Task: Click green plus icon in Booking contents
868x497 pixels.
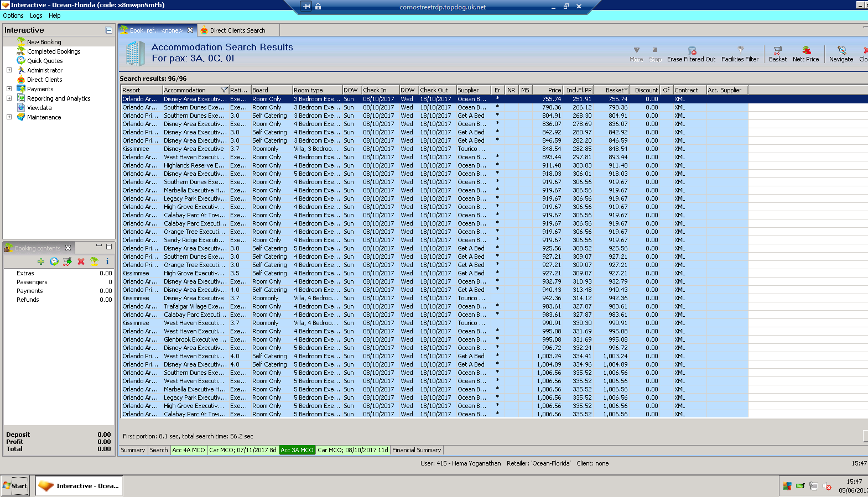Action: tap(41, 261)
